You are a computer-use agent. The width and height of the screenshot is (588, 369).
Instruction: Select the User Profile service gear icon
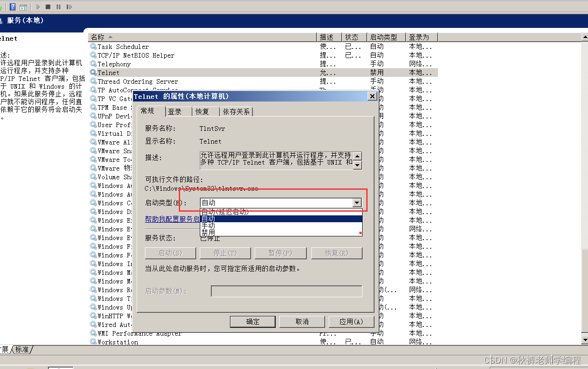pos(93,125)
